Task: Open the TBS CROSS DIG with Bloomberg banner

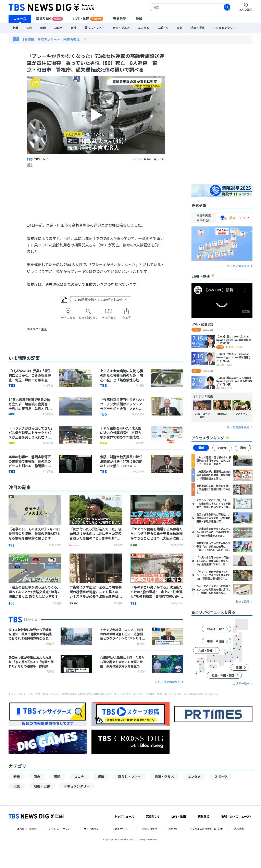Action: [x=130, y=742]
